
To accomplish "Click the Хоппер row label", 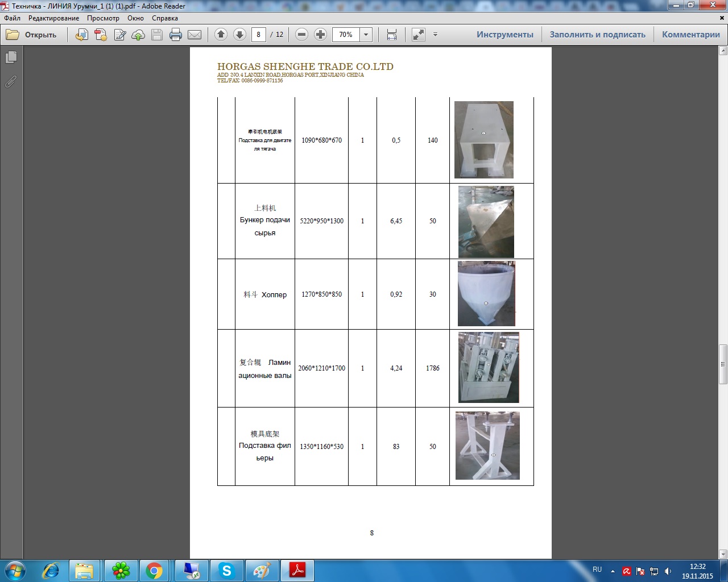I will pos(265,294).
